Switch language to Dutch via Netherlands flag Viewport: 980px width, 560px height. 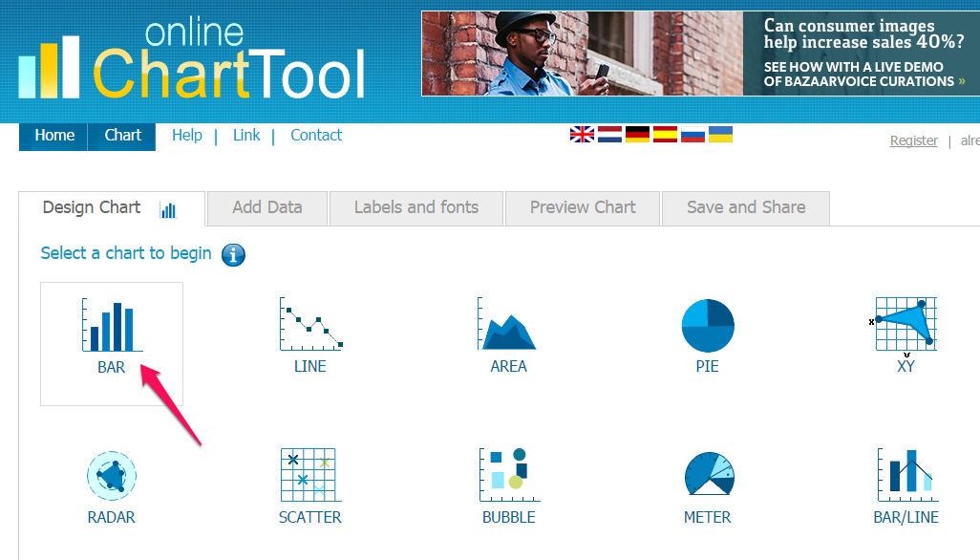[x=609, y=135]
